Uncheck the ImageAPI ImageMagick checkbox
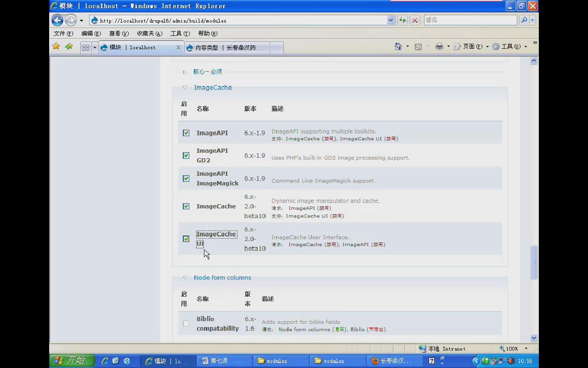 tap(186, 178)
